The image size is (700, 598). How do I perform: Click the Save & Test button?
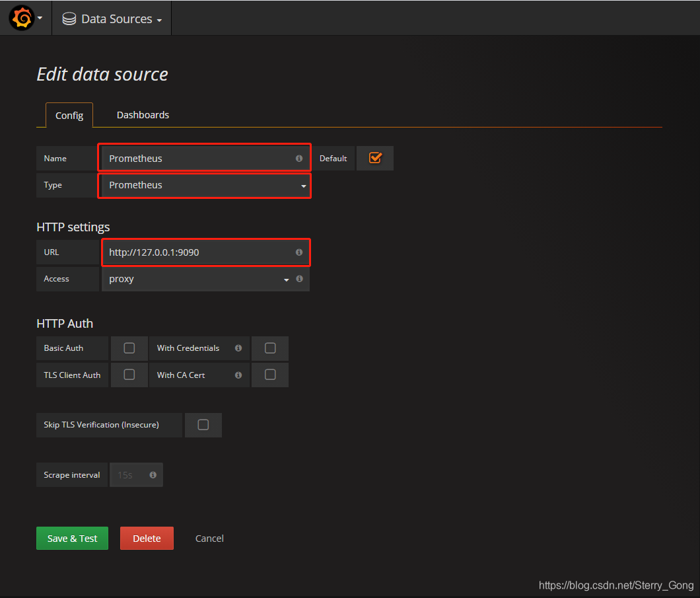click(73, 538)
